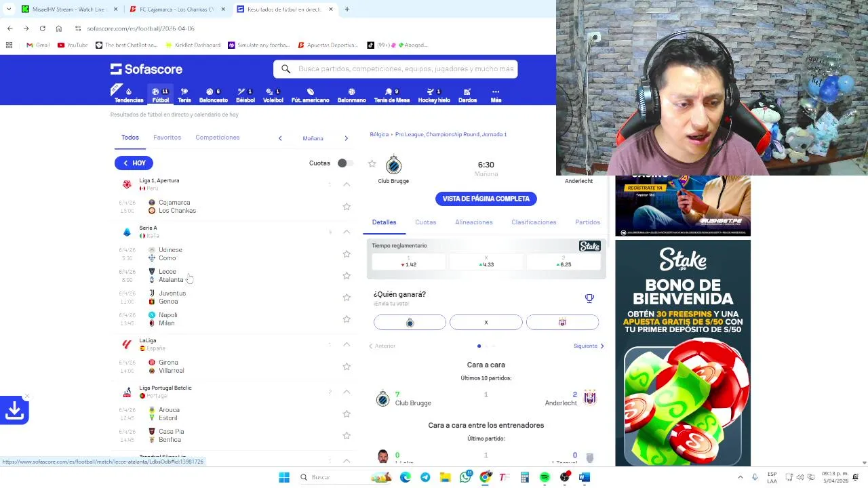This screenshot has width=868, height=488.
Task: Favorite the Casa Pia vs Benfica match star
Action: 347,436
